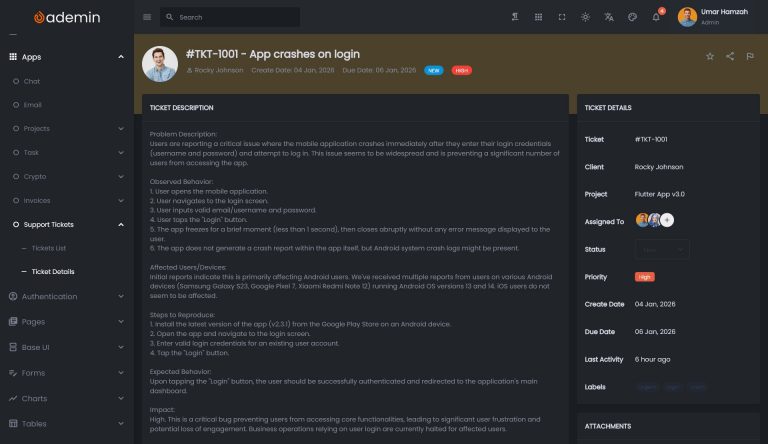Image resolution: width=768 pixels, height=444 pixels.
Task: Add assignee with plus button
Action: [x=667, y=220]
